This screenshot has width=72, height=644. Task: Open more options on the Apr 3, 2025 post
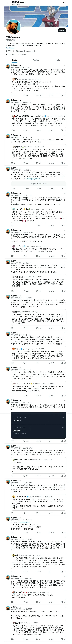[x=65, y=65]
